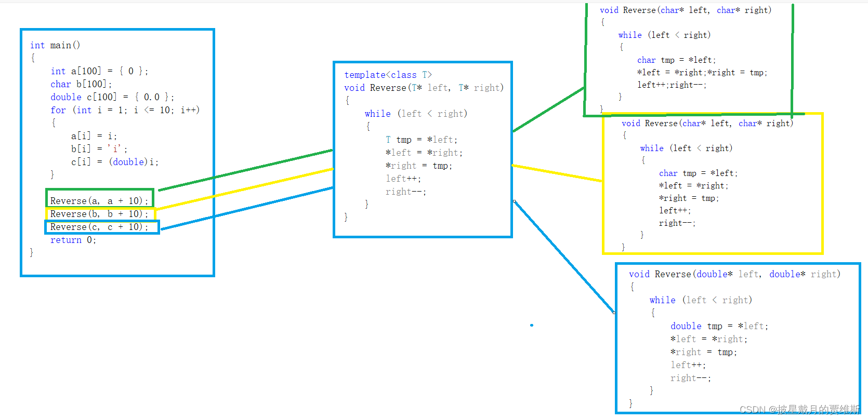Viewport: 868px width, 420px height.
Task: Click the Reverse(double* left, double* right) signature
Action: (x=734, y=274)
